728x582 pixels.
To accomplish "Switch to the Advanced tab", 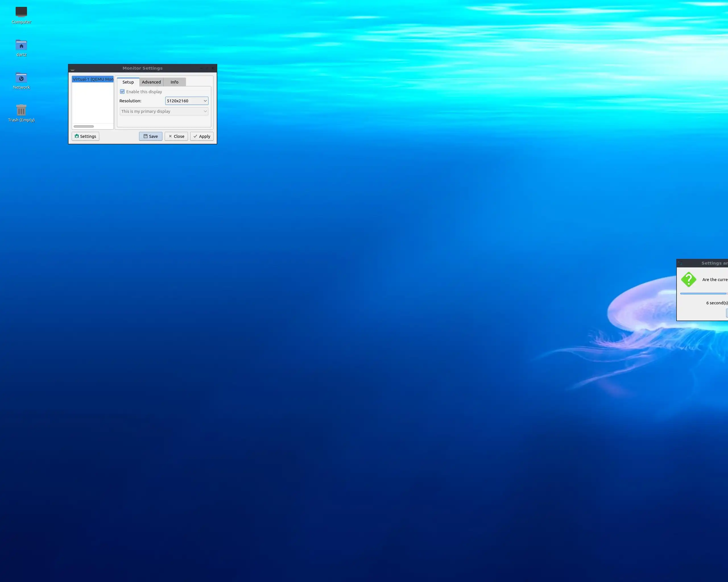I will 151,82.
